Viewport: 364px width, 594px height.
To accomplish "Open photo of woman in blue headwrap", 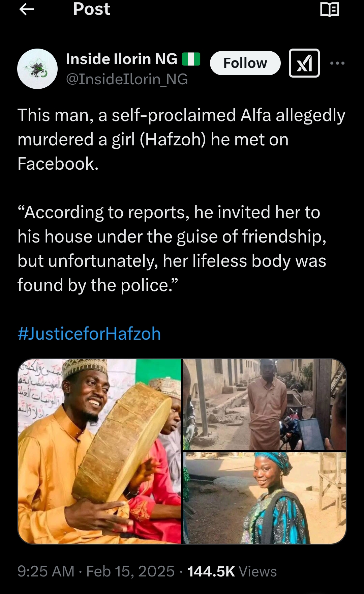I will tap(265, 498).
